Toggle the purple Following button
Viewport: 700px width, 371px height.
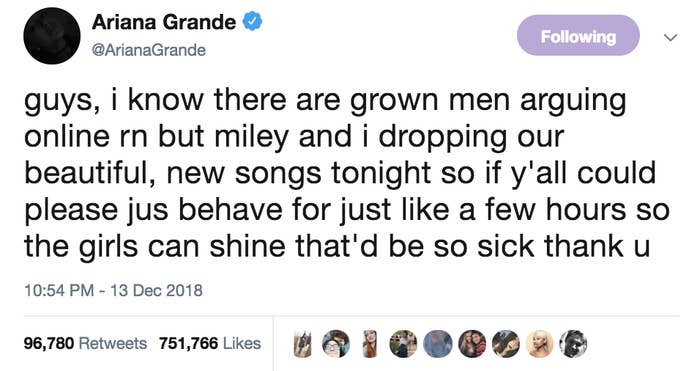click(578, 36)
